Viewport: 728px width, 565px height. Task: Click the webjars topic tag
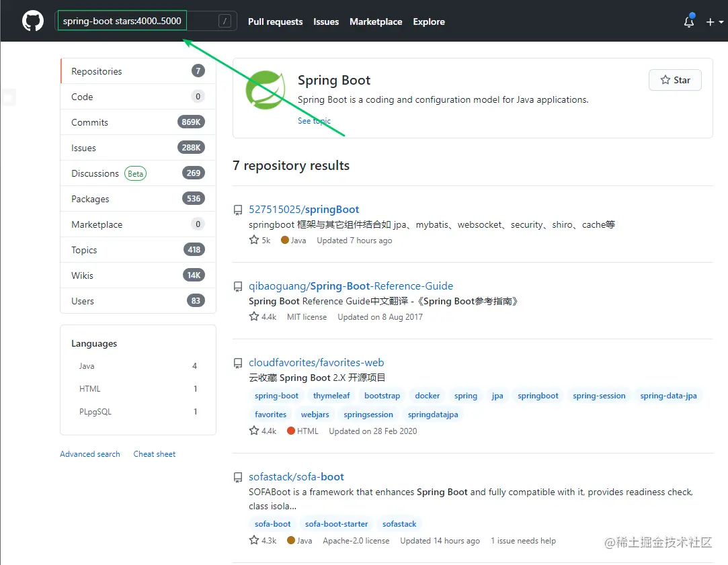click(x=315, y=415)
